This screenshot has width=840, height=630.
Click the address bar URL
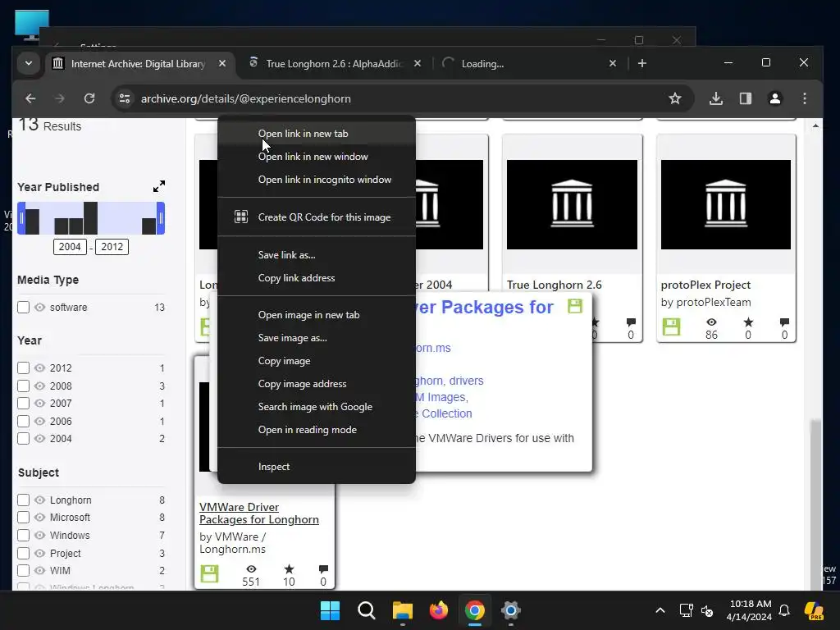(x=245, y=98)
